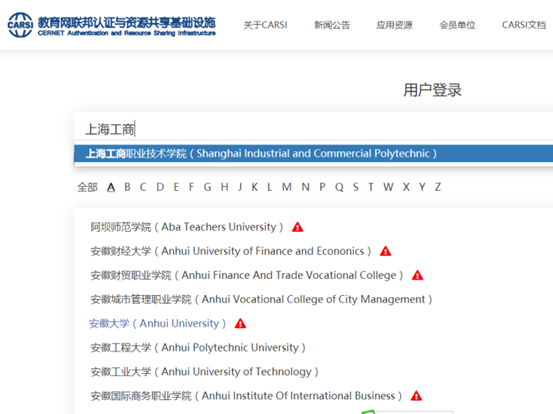Filter institutions by letter J

tap(240, 187)
